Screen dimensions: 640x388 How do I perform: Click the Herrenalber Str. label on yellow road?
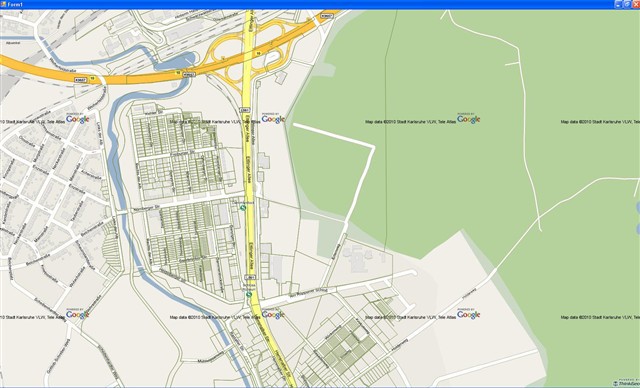pos(283,363)
